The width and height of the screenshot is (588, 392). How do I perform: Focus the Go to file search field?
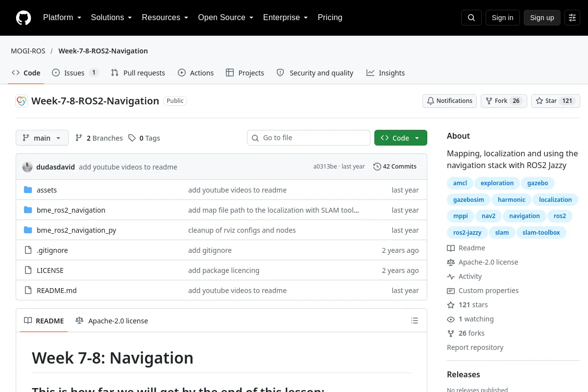(309, 138)
